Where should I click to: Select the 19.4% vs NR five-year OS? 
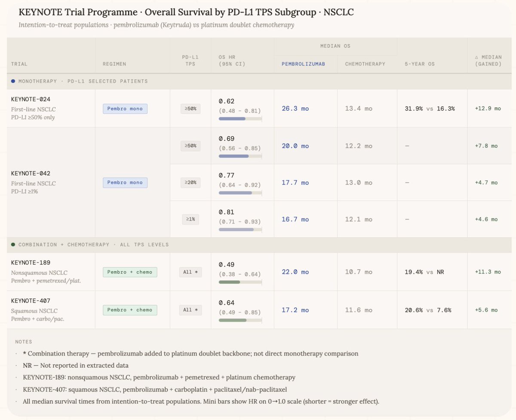(424, 272)
